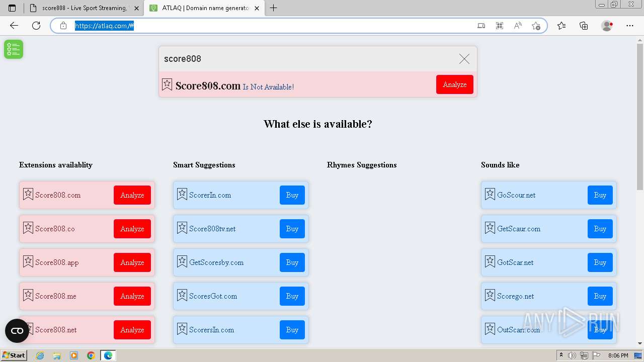Buy the ScorersIn.com domain

pyautogui.click(x=292, y=330)
